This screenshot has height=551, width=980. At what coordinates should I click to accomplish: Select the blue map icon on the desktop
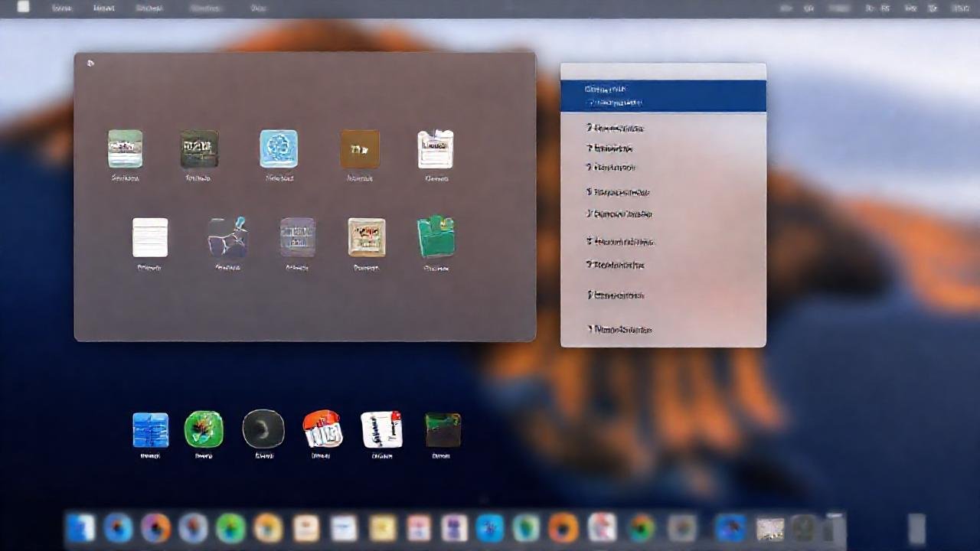150,429
